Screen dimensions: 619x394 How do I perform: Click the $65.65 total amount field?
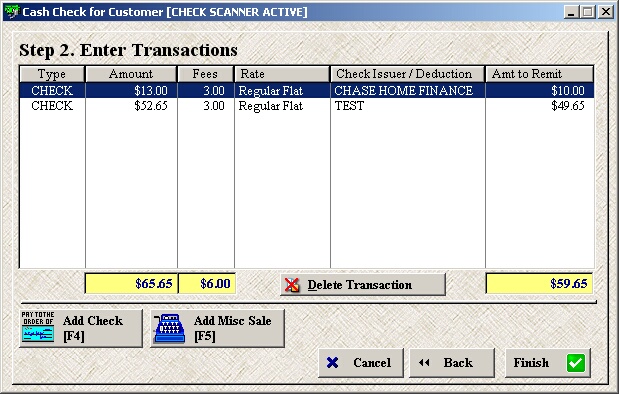131,283
